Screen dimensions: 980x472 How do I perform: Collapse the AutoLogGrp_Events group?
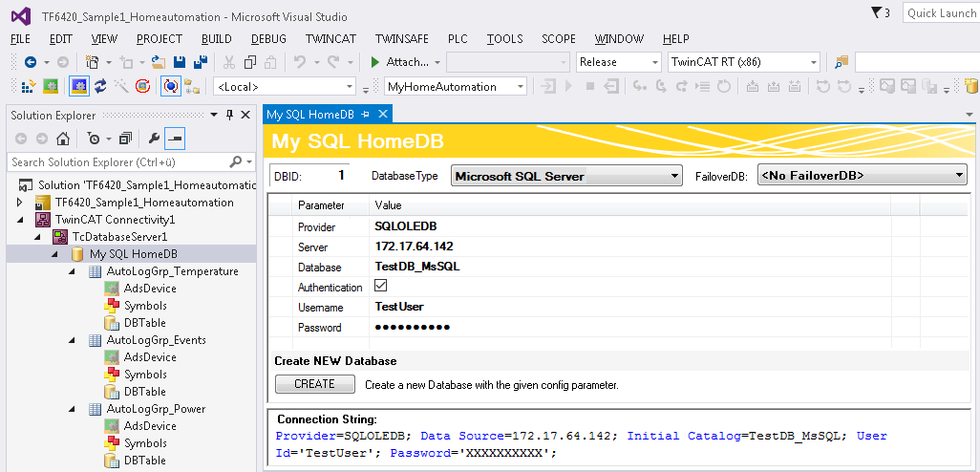coord(72,340)
